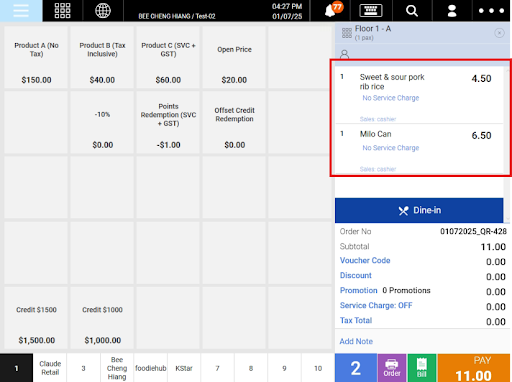512x382 pixels.
Task: Open the table grid view icon
Action: pyautogui.click(x=62, y=11)
